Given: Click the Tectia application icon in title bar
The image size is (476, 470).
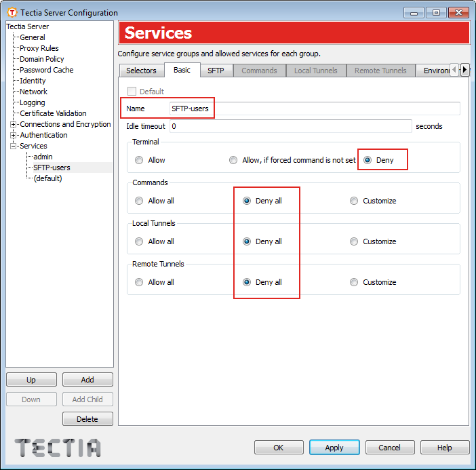Looking at the screenshot, I should coord(12,12).
